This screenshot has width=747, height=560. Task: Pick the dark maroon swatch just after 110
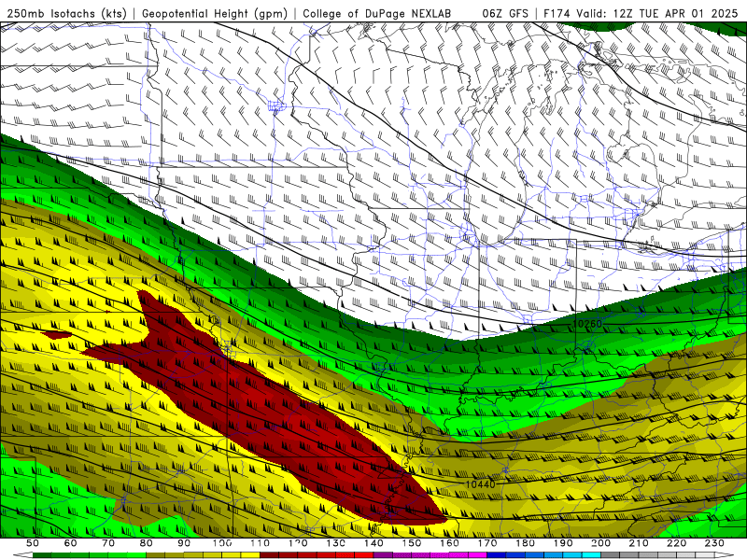[x=269, y=555]
